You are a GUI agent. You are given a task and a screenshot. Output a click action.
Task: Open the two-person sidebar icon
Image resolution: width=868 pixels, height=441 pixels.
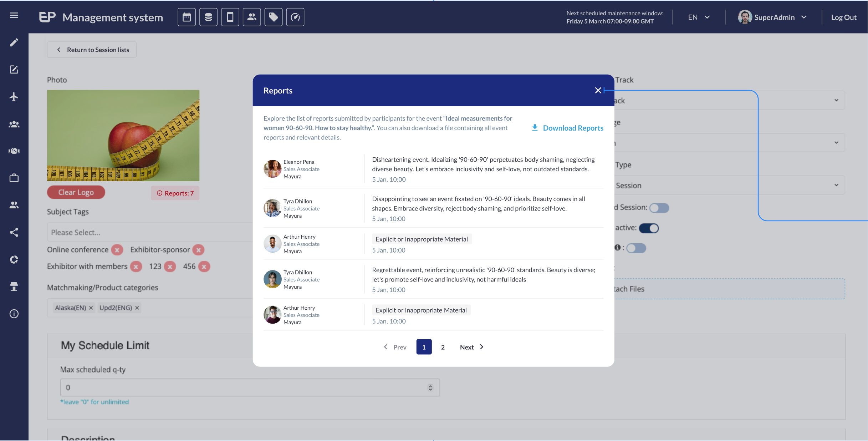[14, 205]
